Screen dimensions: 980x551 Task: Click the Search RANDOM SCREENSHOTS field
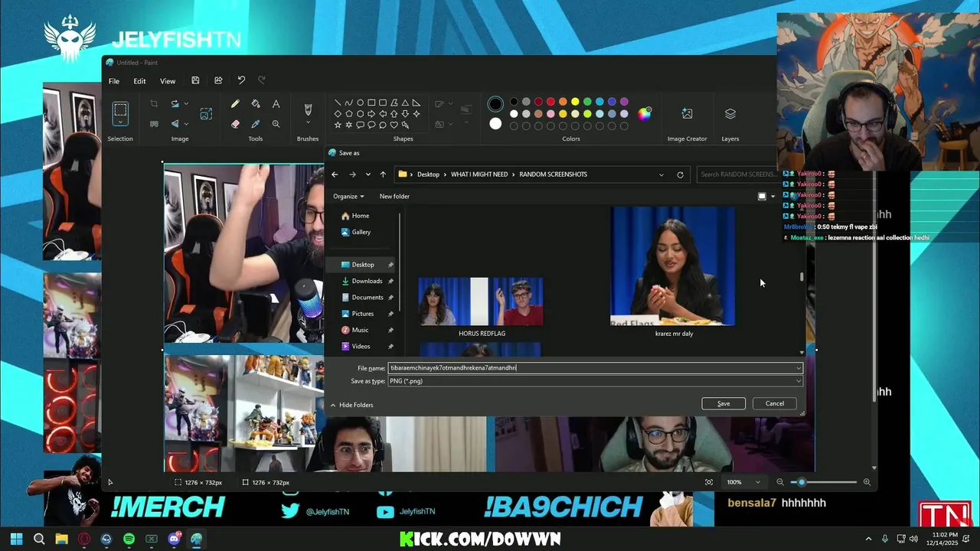click(x=737, y=174)
